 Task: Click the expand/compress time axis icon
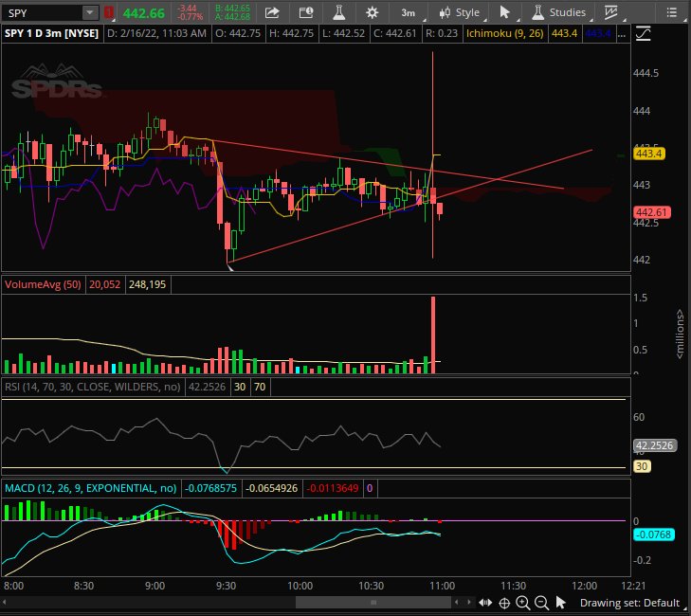pyautogui.click(x=485, y=603)
